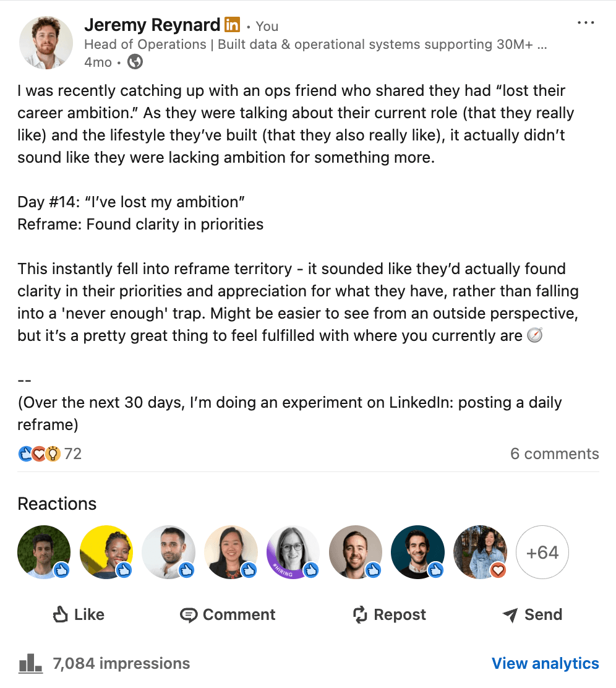Open Jeremy Reynard's profile name link

point(152,25)
